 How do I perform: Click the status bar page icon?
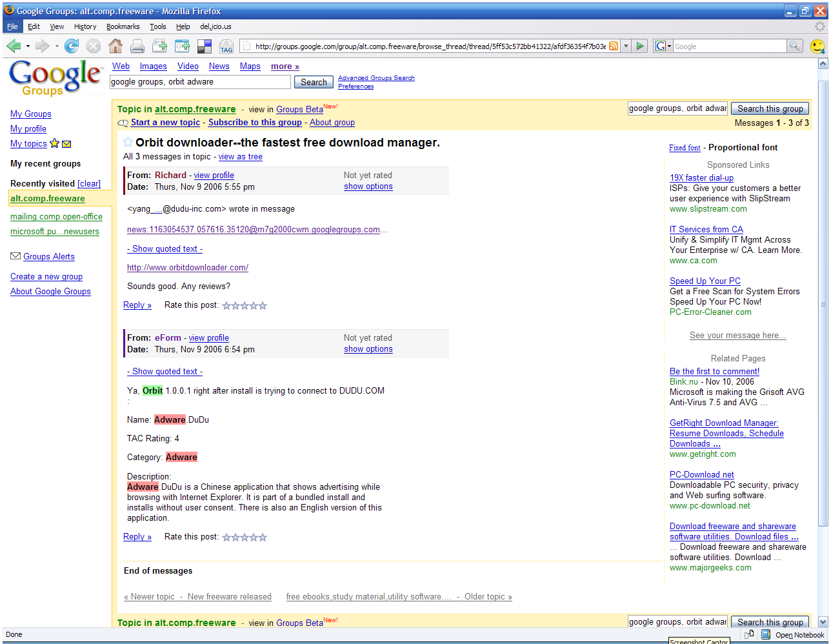[750, 635]
